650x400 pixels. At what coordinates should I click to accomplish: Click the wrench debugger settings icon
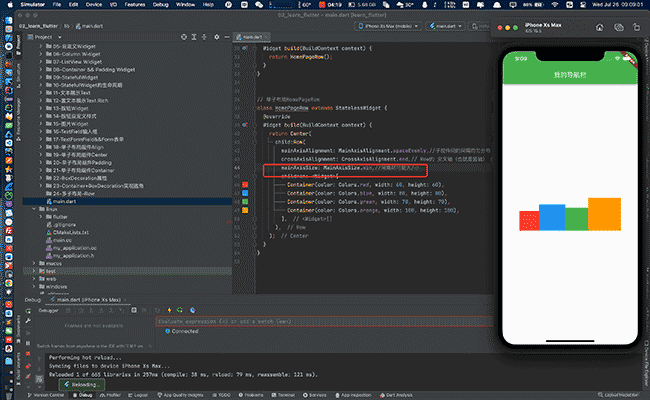click(28, 320)
